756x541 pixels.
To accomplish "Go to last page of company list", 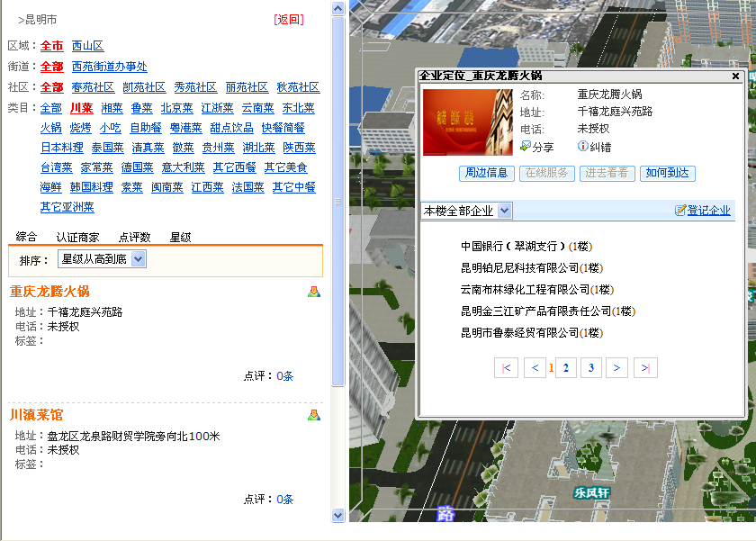I will tap(645, 368).
